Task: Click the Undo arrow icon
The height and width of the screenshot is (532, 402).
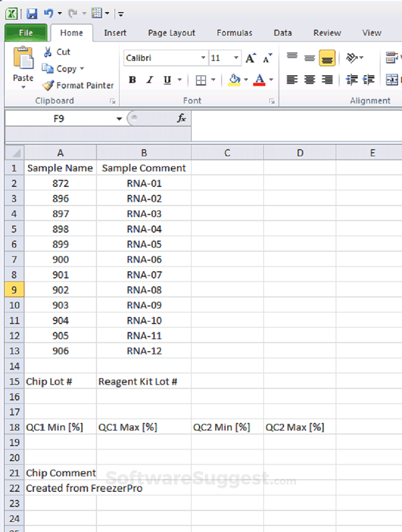Action: (x=48, y=13)
